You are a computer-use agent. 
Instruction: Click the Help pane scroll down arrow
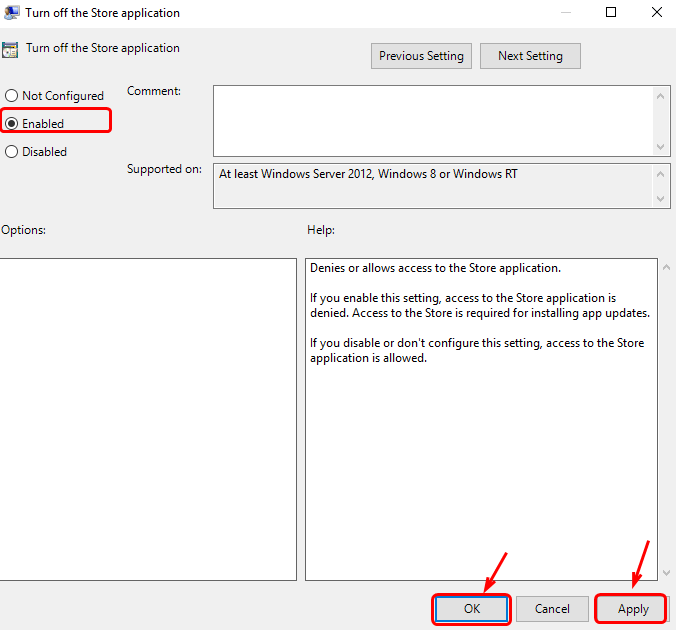[667, 572]
